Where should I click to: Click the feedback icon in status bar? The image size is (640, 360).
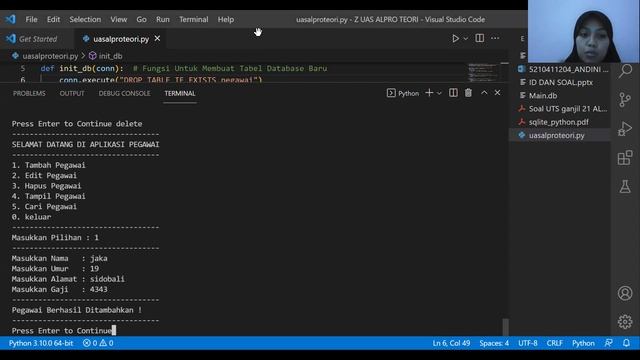pos(608,343)
